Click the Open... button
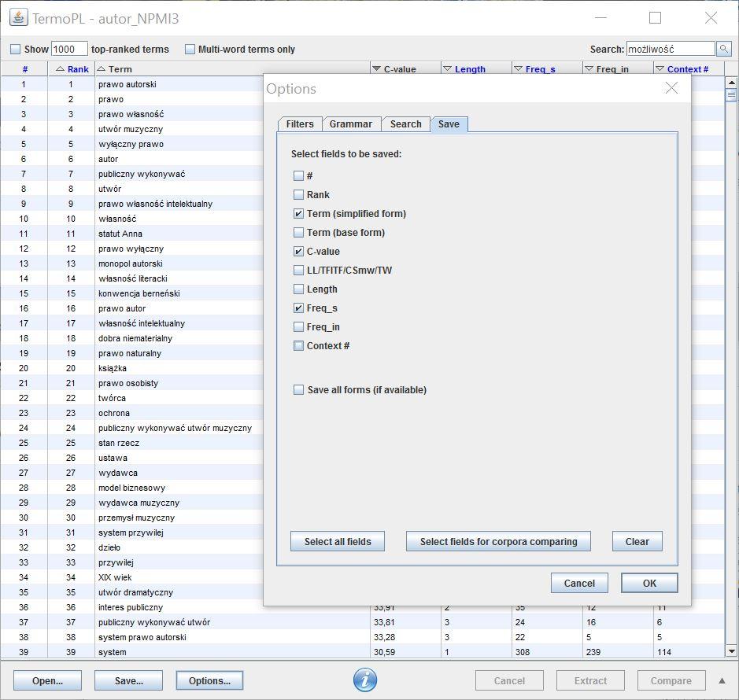This screenshot has height=700, width=739. 47,680
